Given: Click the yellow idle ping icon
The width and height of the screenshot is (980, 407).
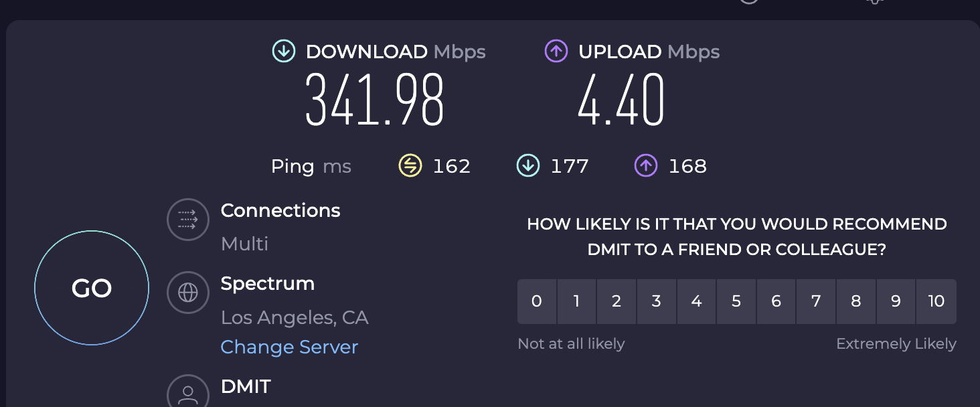Looking at the screenshot, I should point(410,166).
